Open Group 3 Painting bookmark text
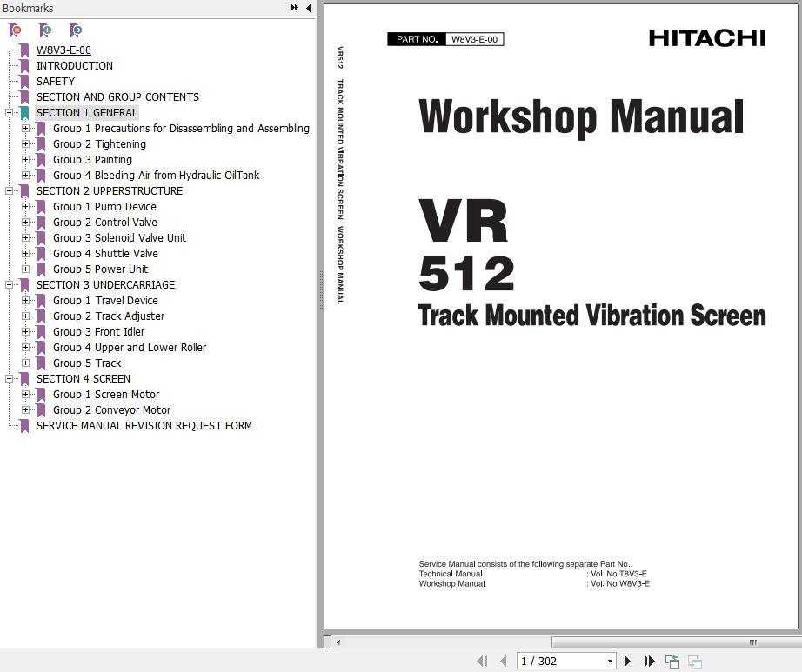Screen dimensions: 802x672 92,159
